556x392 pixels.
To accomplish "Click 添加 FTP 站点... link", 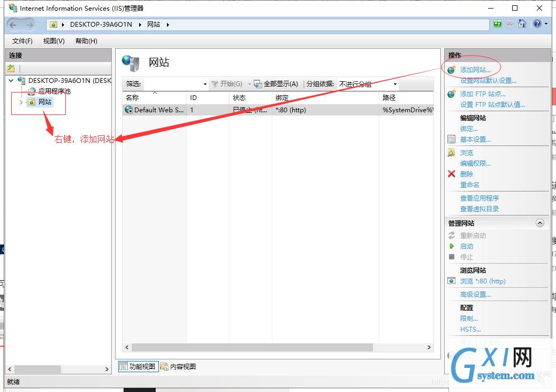I will 483,94.
